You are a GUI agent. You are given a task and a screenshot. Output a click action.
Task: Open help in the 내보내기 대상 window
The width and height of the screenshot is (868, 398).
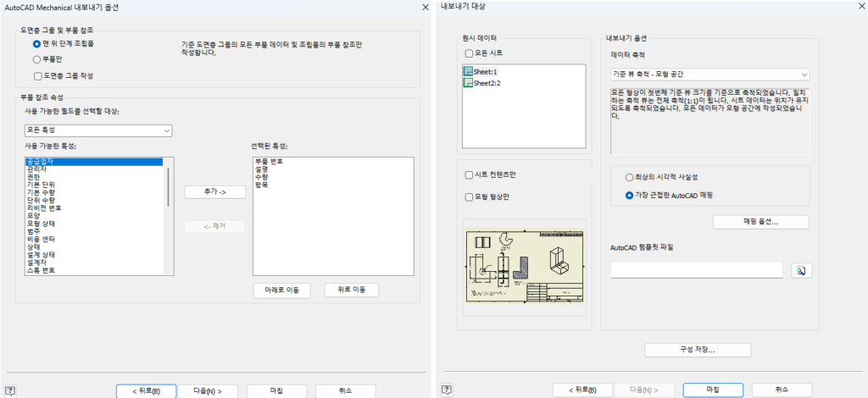(448, 390)
